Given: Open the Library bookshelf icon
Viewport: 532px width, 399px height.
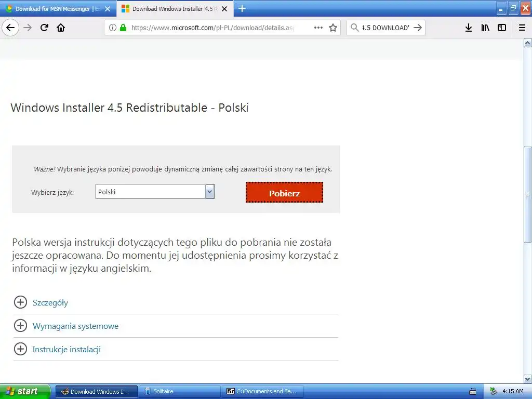Looking at the screenshot, I should [x=485, y=28].
